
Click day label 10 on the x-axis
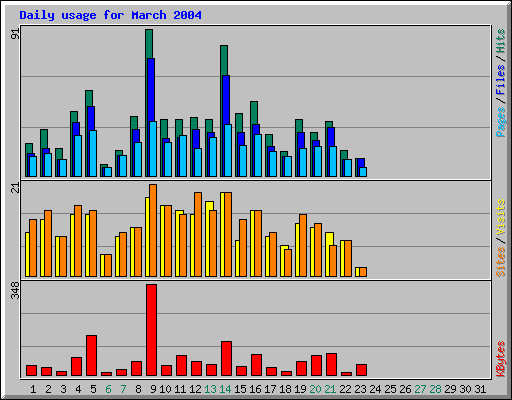(x=165, y=389)
